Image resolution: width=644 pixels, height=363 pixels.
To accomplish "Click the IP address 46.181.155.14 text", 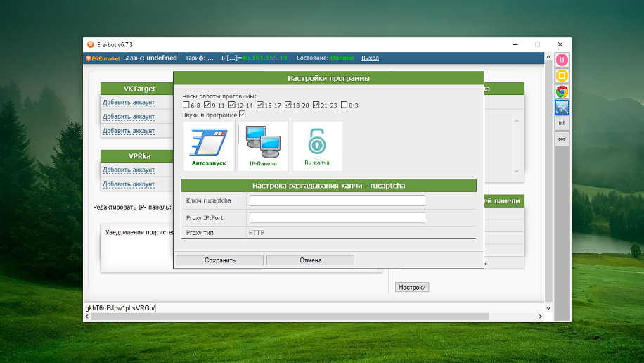I will 264,58.
